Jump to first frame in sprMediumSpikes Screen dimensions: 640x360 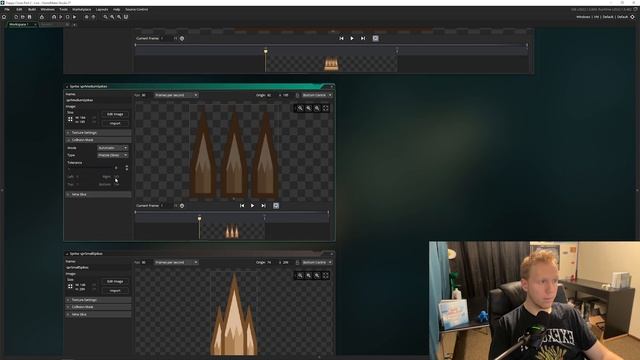point(242,206)
